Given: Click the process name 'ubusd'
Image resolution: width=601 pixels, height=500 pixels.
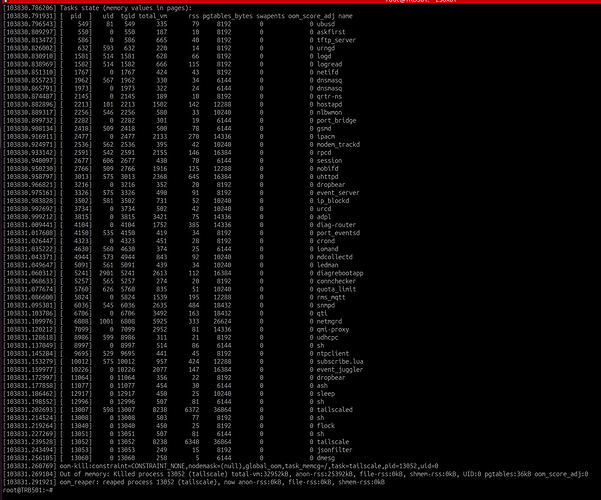Looking at the screenshot, I should pyautogui.click(x=326, y=24).
